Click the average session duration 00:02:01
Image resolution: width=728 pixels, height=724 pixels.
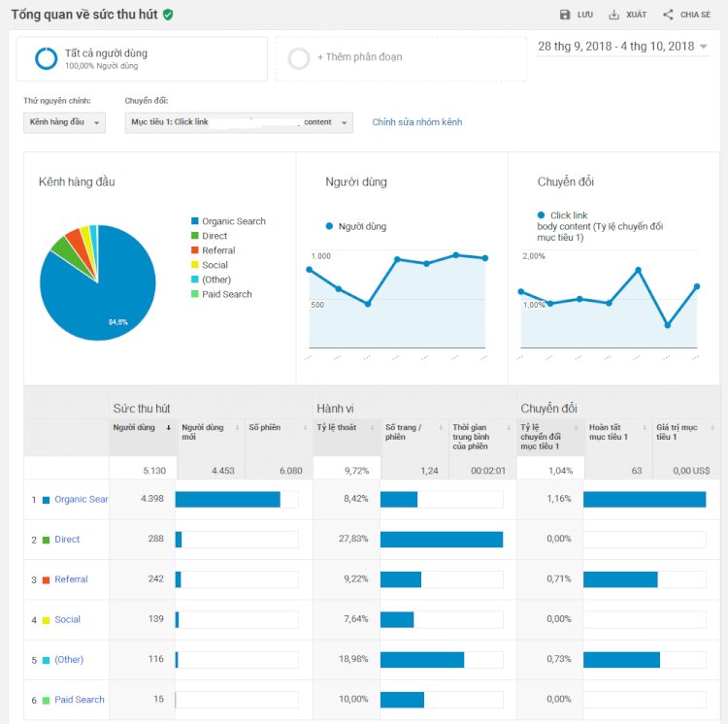pos(488,471)
